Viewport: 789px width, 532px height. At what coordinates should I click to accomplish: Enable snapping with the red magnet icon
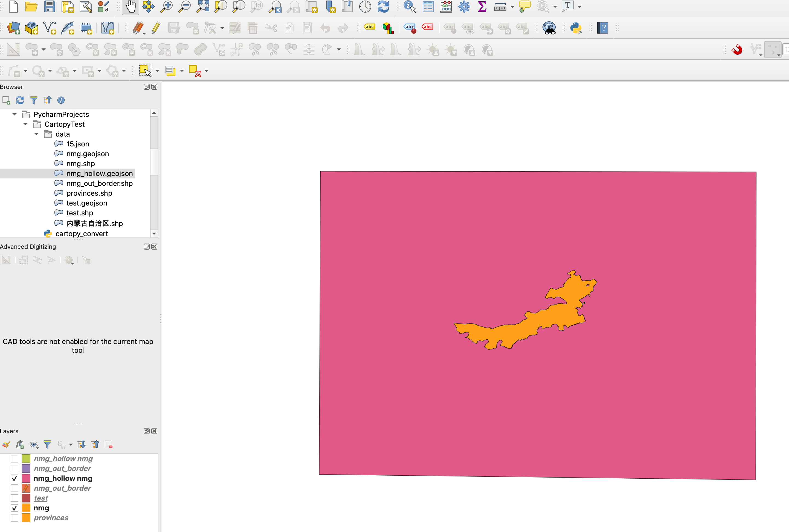click(737, 50)
